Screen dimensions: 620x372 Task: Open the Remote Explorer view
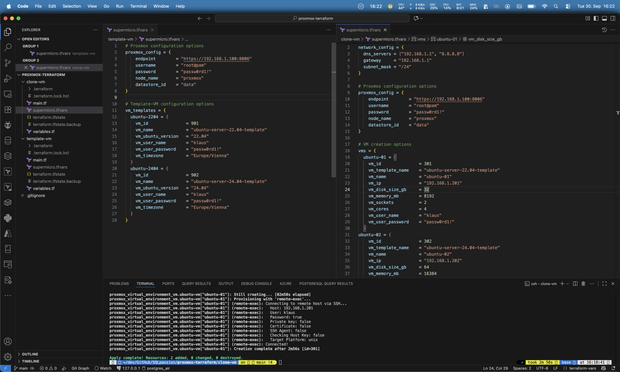click(x=8, y=94)
